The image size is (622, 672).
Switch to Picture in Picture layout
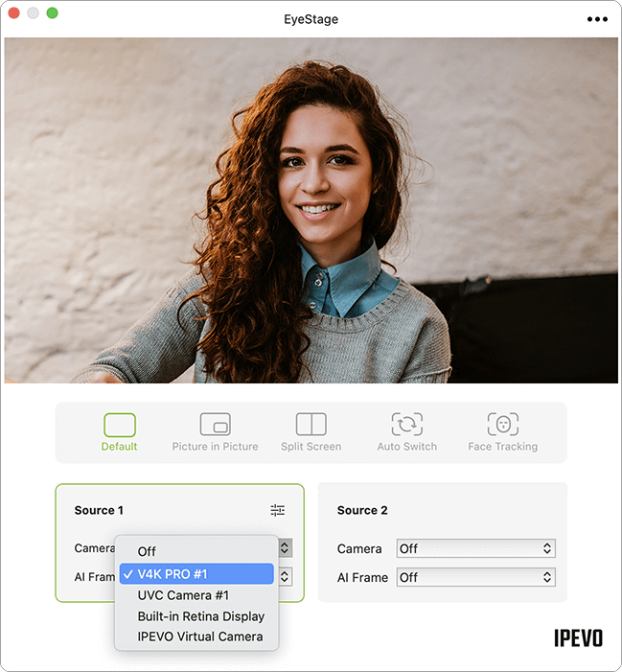point(215,425)
